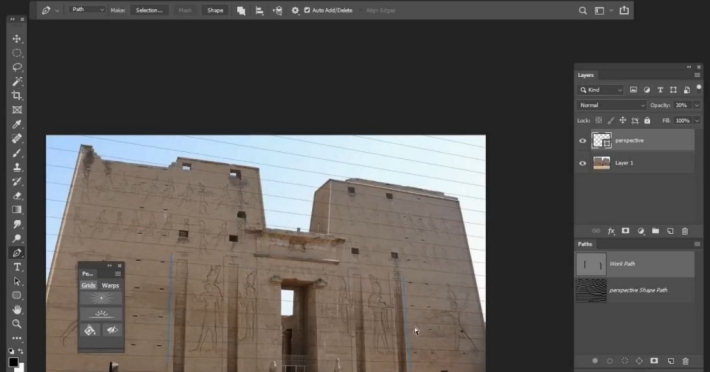Click the Search icon in options bar

(x=583, y=10)
